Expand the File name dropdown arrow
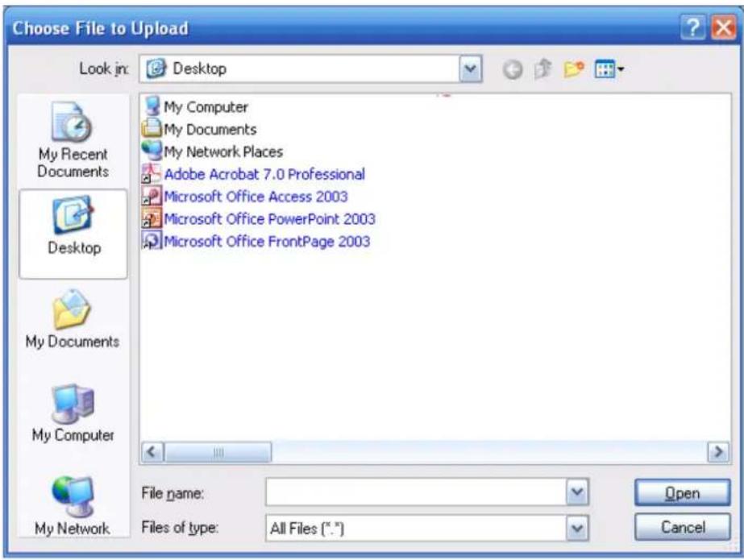Image resolution: width=744 pixels, height=560 pixels. [x=577, y=492]
